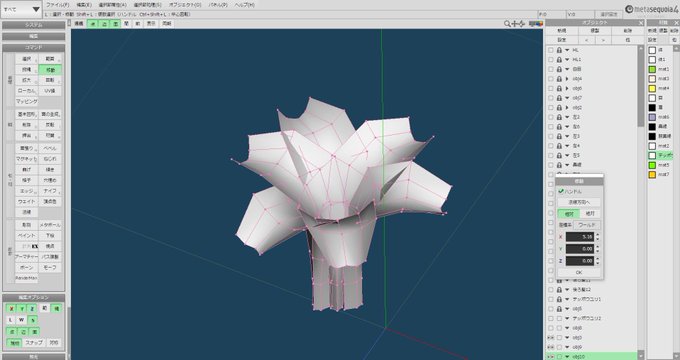This screenshot has width=680, height=360.
Task: Select the ベベル (Bevel) command
Action: (50, 148)
